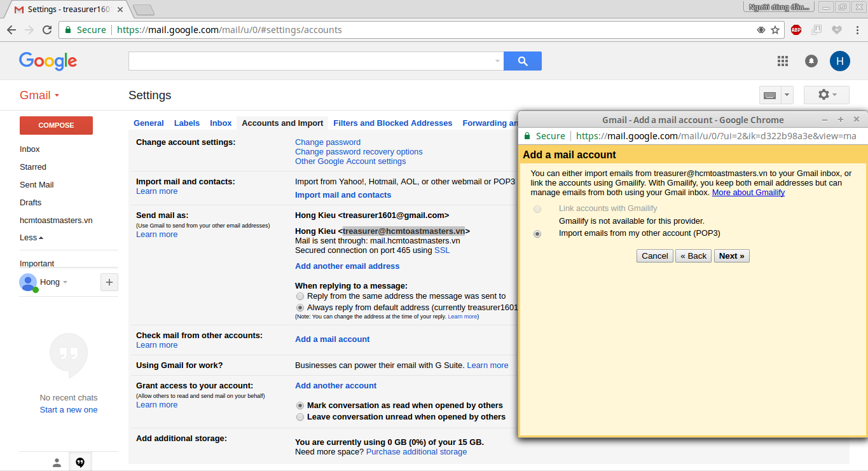
Task: Open the H account avatar
Action: 840,61
